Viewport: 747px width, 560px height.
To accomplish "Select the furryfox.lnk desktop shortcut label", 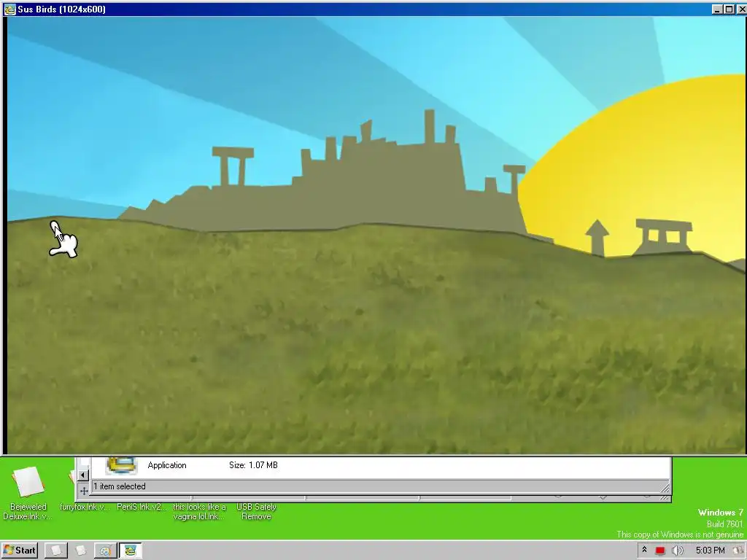I will tap(85, 507).
